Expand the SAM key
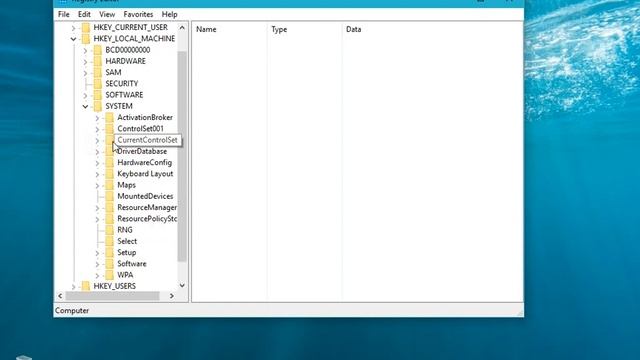 (85, 73)
